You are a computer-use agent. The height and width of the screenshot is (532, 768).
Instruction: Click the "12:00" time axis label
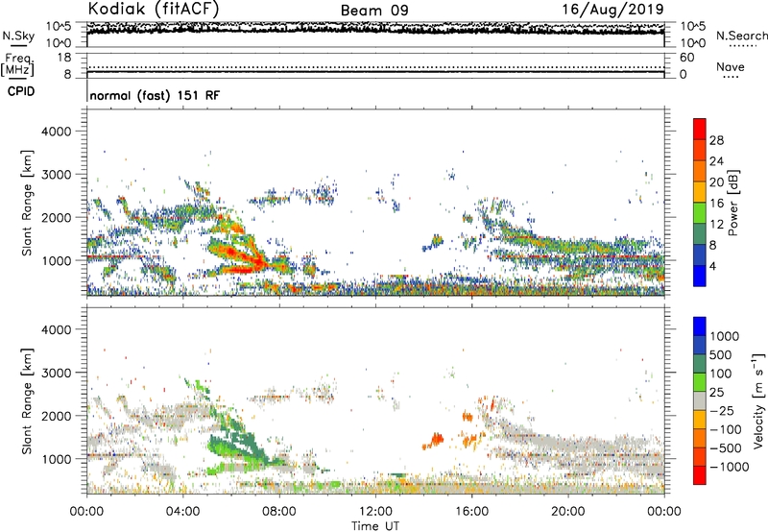coord(375,512)
